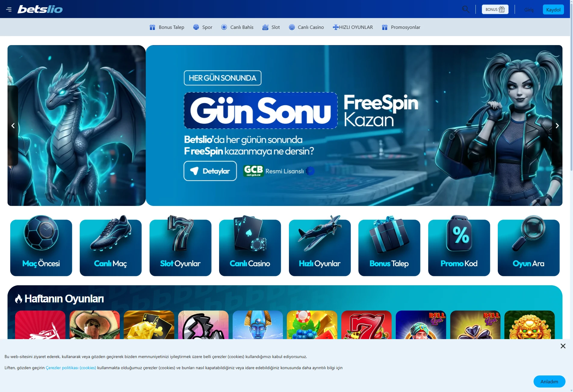Open the Hızlı Oyunlar plane tile

tap(320, 246)
